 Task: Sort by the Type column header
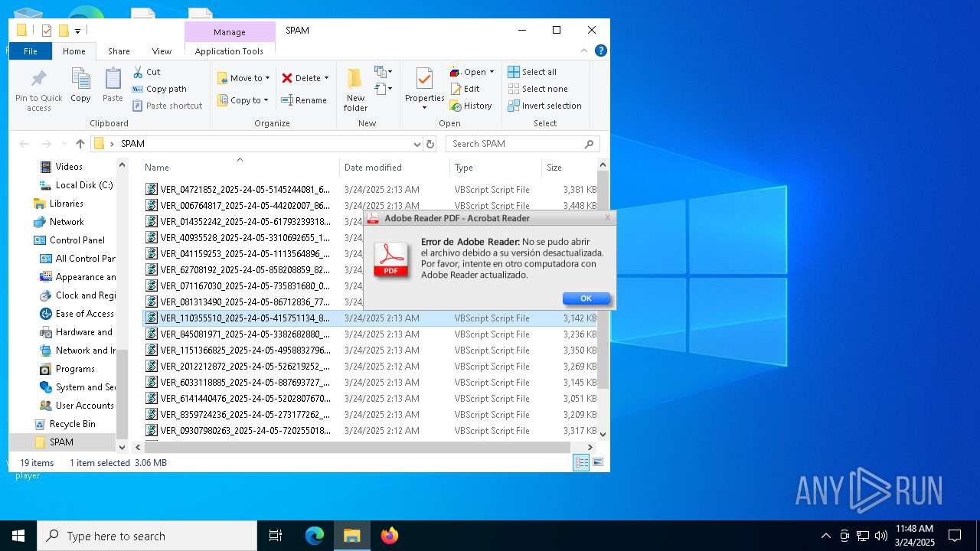(495, 167)
